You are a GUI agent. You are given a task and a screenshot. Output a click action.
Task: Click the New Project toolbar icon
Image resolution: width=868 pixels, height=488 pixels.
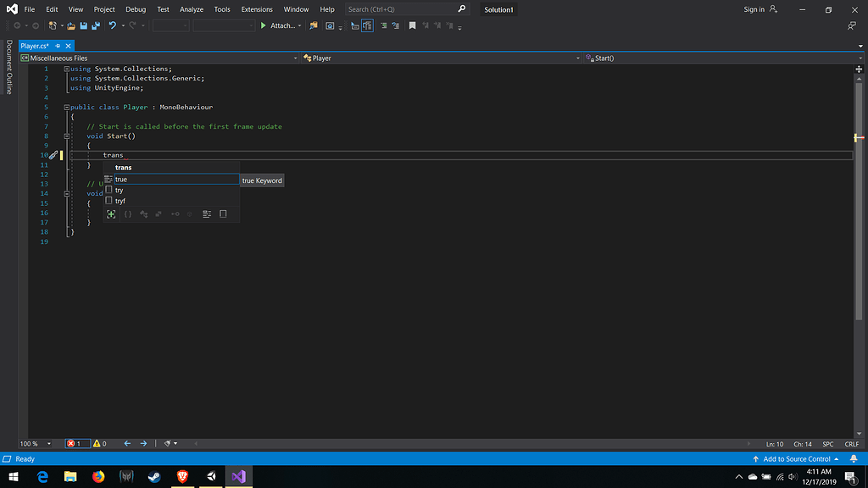pos(51,25)
